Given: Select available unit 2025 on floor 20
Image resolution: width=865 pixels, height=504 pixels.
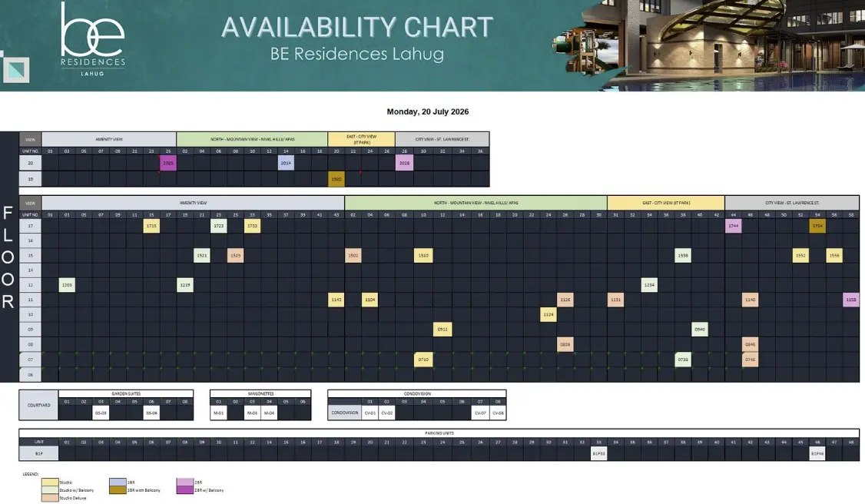Looking at the screenshot, I should click(x=168, y=163).
